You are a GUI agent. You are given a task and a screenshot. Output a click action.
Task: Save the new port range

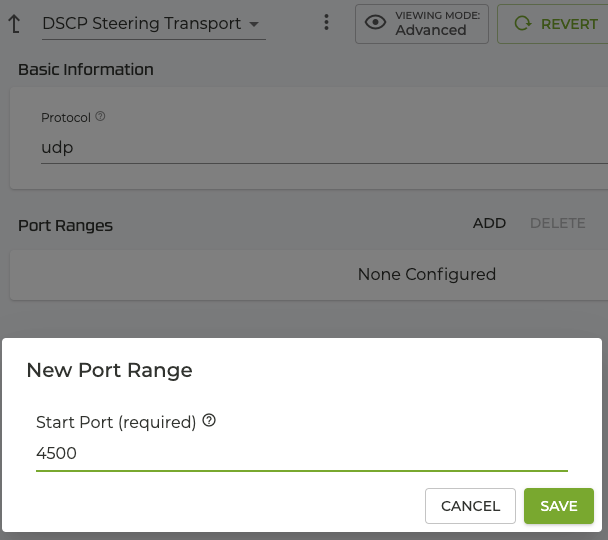558,506
